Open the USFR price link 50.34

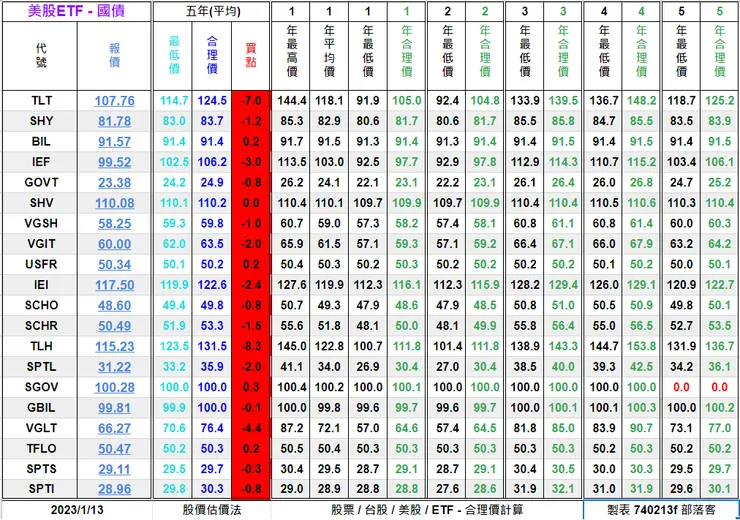point(114,264)
